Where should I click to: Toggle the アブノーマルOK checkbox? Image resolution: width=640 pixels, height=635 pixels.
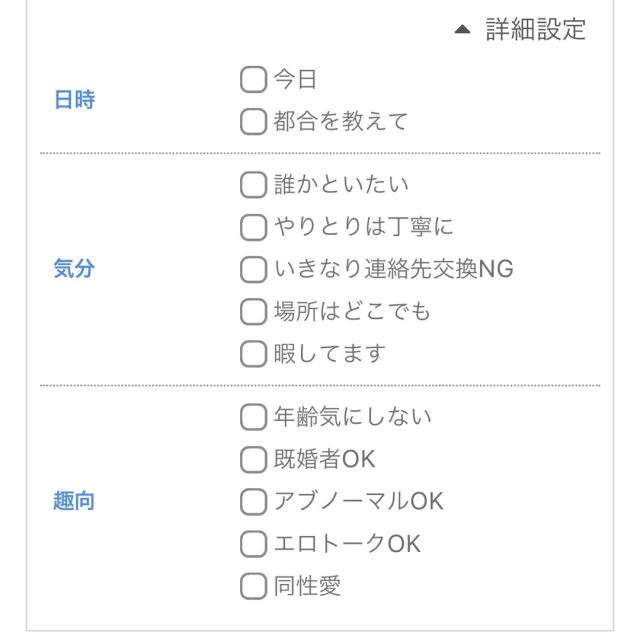click(254, 501)
